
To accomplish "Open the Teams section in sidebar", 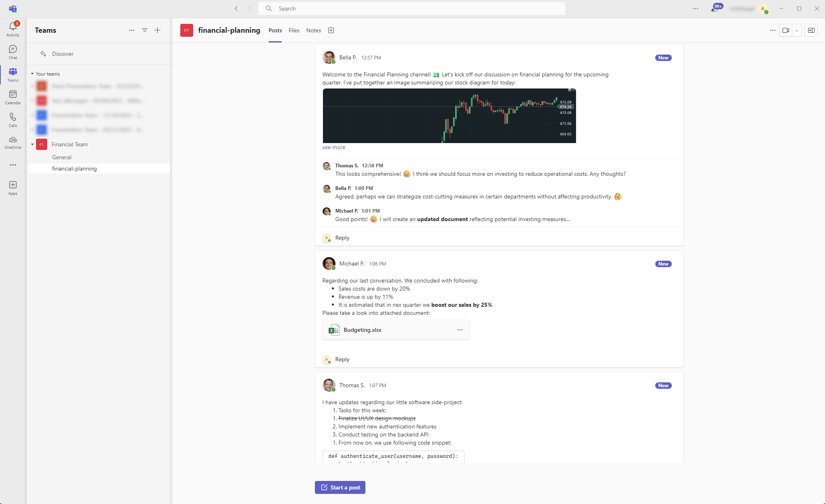I will (13, 75).
